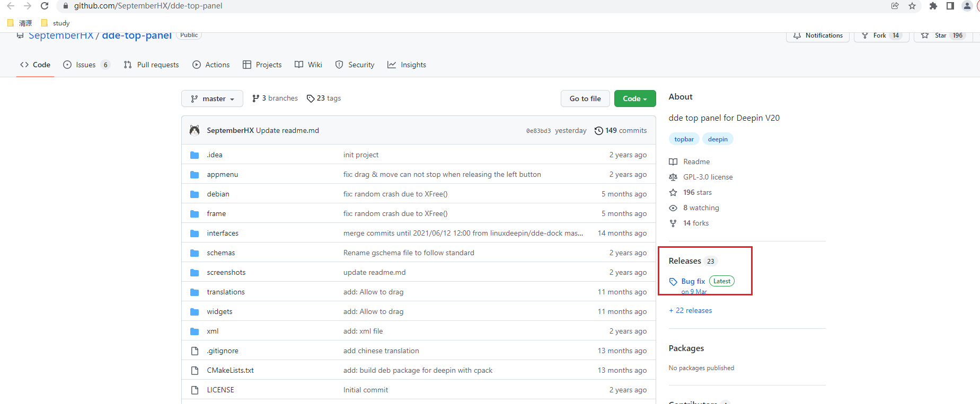Open browser extensions puzzle icon
This screenshot has width=980, height=404.
933,6
